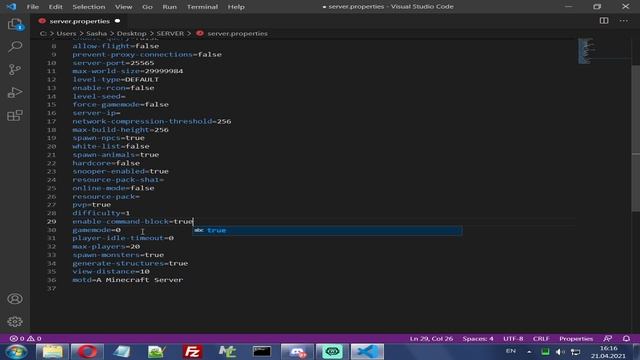Open the Manage gear icon
The height and width of the screenshot is (360, 640).
15,322
